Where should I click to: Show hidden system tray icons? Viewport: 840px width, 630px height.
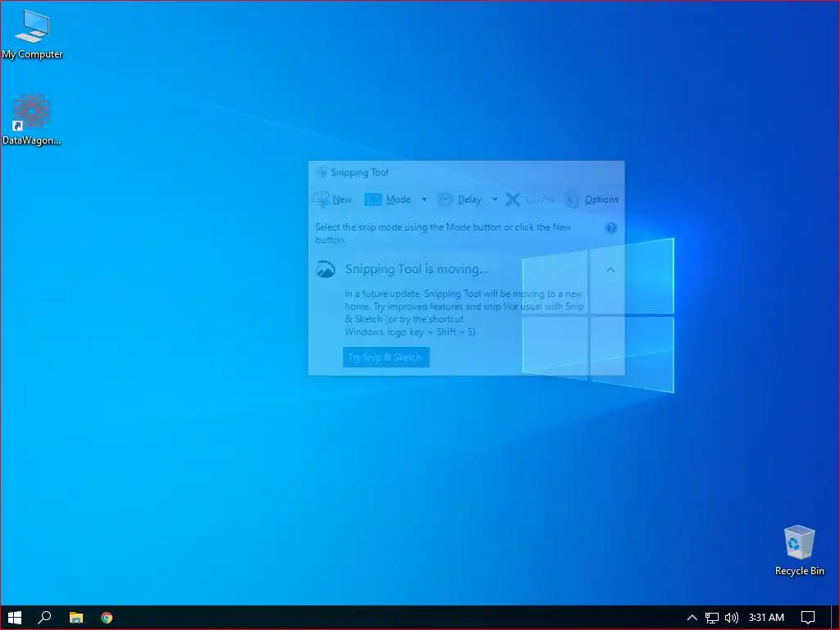[x=692, y=618]
